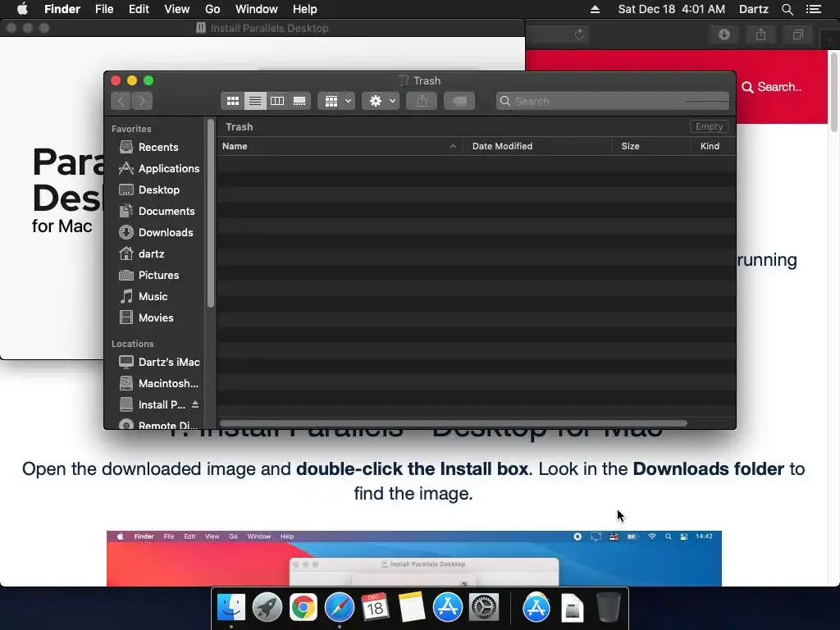The image size is (840, 630).
Task: Click the Favorites sidebar section header
Action: [x=131, y=129]
